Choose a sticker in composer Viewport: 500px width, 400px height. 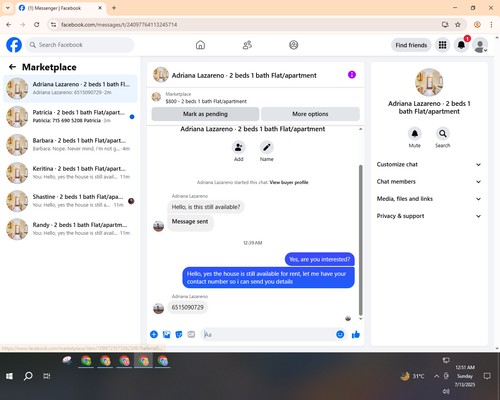point(179,334)
